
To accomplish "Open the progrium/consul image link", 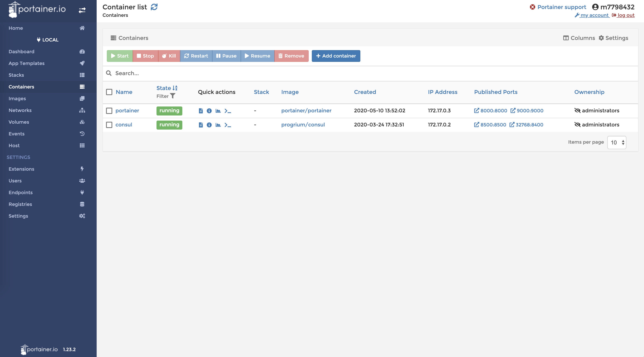I will coord(303,125).
